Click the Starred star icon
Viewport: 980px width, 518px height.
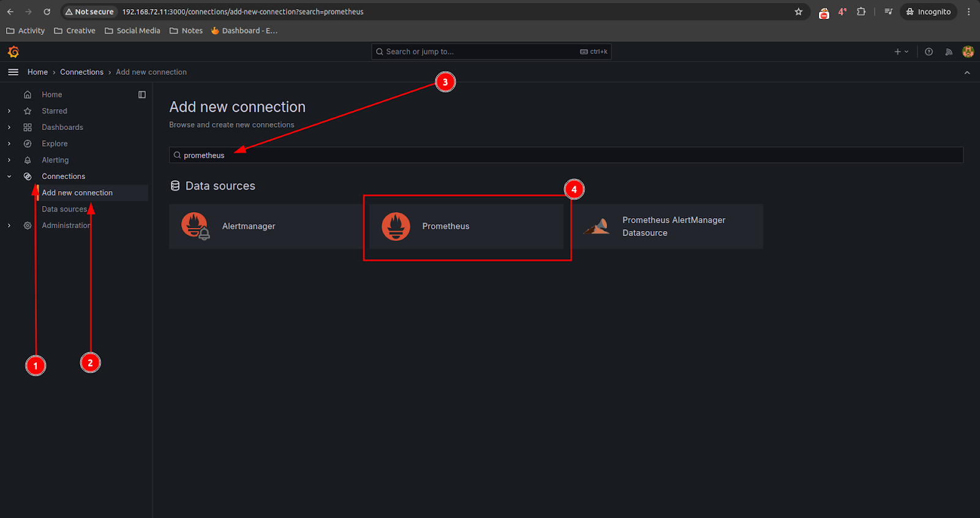[x=28, y=111]
